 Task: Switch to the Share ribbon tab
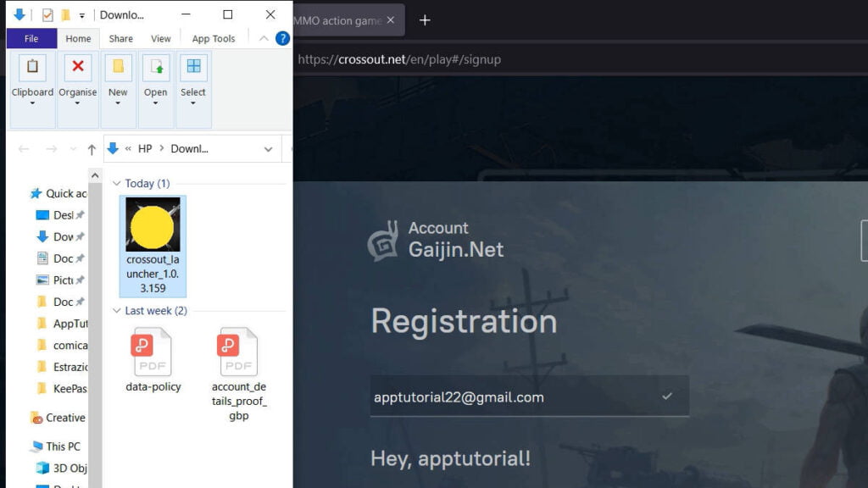pyautogui.click(x=120, y=38)
